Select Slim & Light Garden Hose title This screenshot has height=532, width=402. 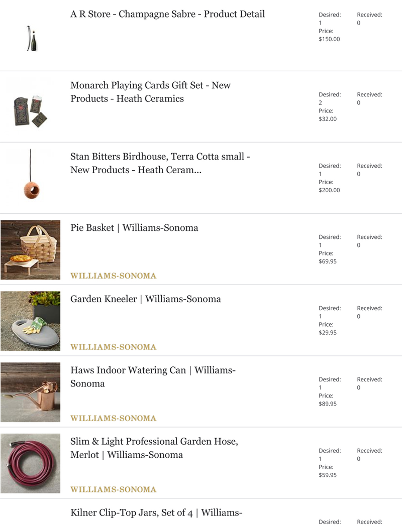[154, 448]
